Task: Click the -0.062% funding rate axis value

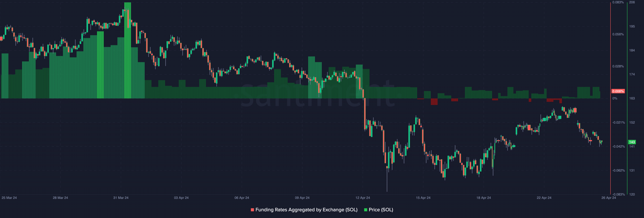Action: pyautogui.click(x=619, y=170)
